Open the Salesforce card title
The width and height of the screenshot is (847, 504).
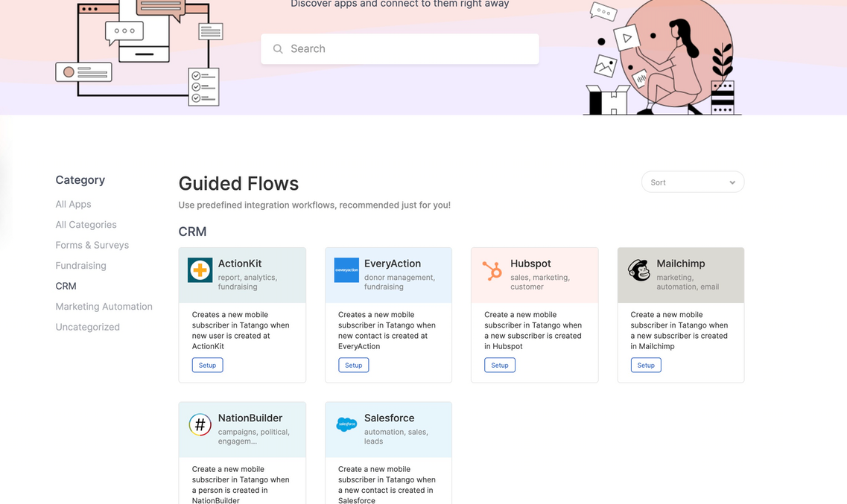pos(389,418)
